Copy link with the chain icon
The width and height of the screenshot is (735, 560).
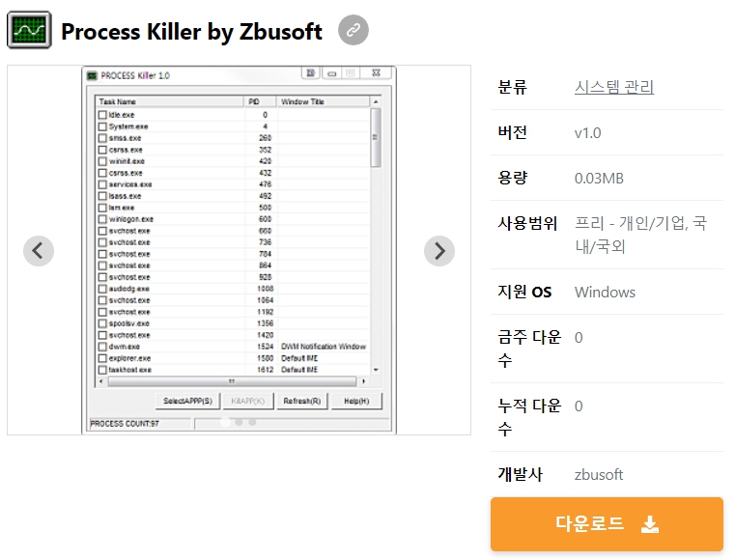coord(353,30)
